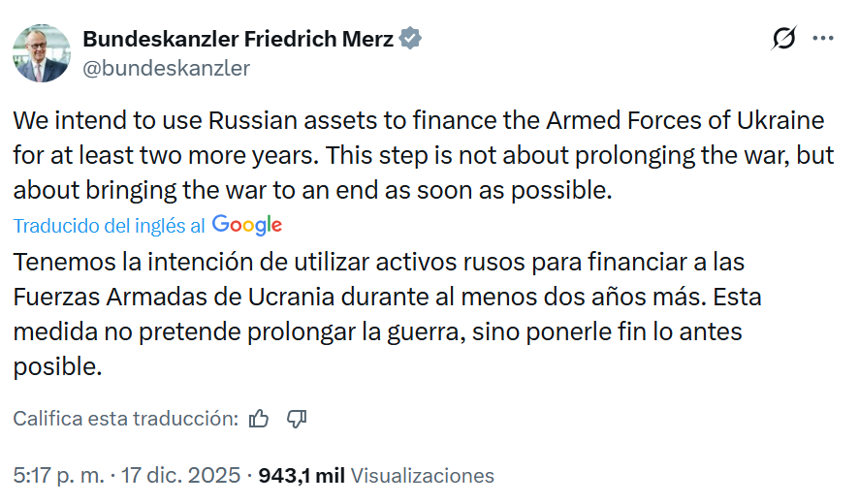Click the "Califica esta traducción:" label

(x=125, y=419)
